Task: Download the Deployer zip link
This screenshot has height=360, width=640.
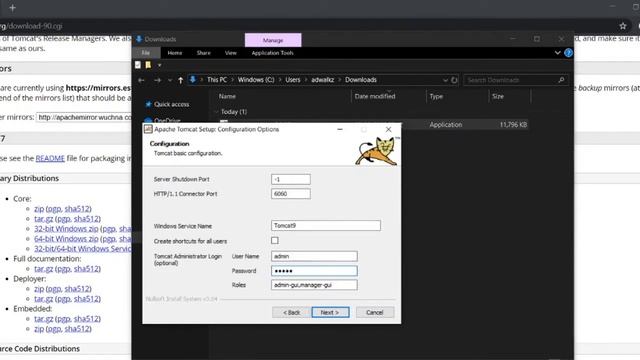Action: click(x=39, y=289)
